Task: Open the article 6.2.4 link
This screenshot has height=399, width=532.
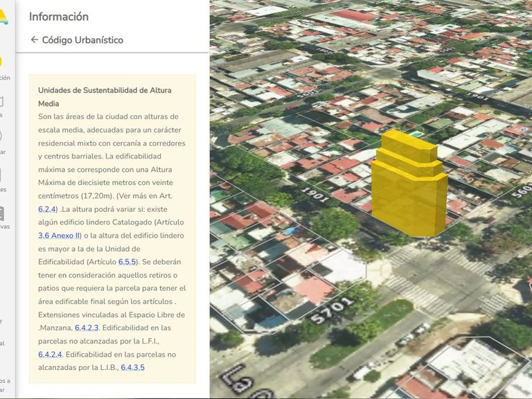Action: [46, 209]
